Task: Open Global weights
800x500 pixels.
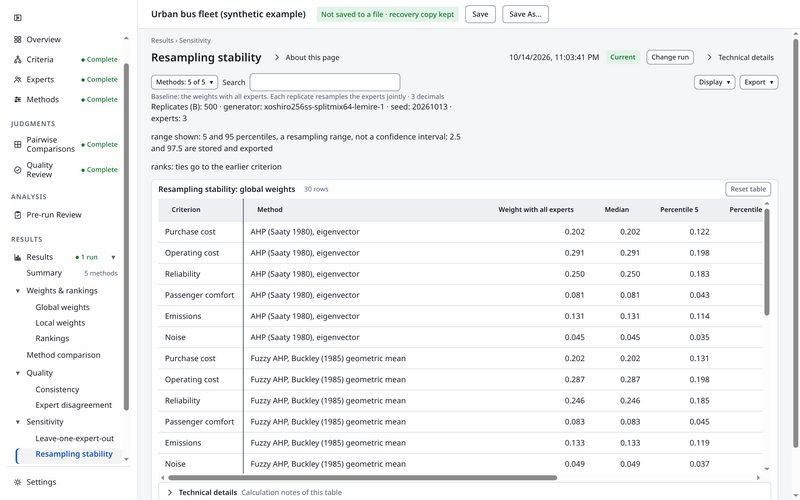Action: 62,307
